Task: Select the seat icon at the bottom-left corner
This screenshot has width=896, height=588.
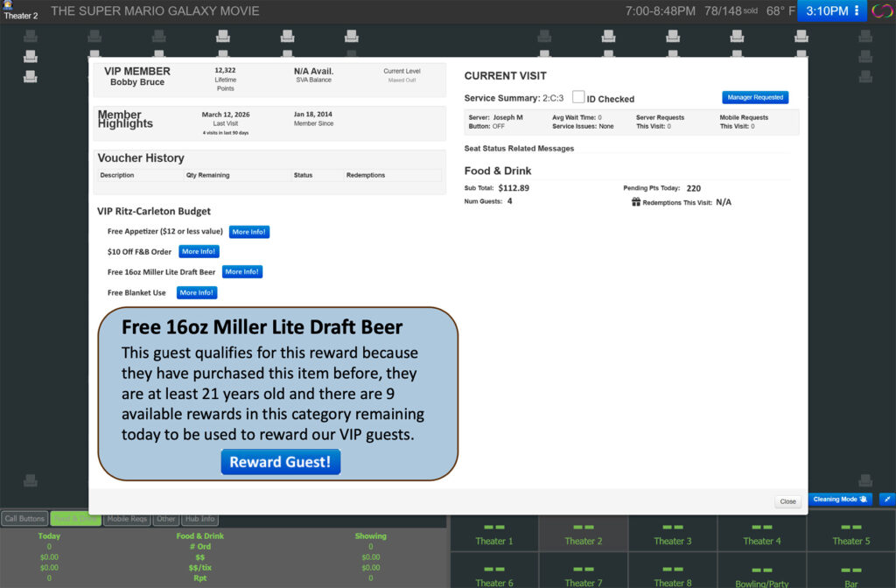Action: pyautogui.click(x=31, y=480)
